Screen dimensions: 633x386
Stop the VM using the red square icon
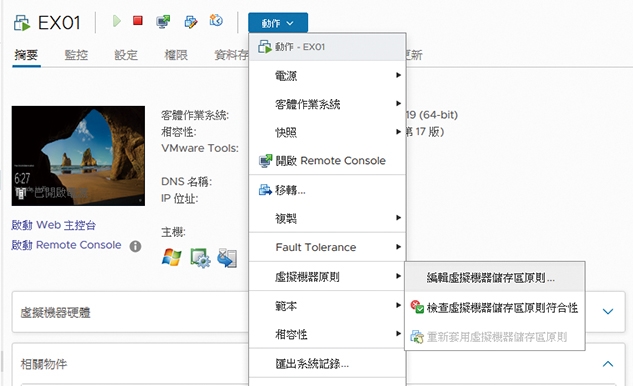(x=138, y=21)
